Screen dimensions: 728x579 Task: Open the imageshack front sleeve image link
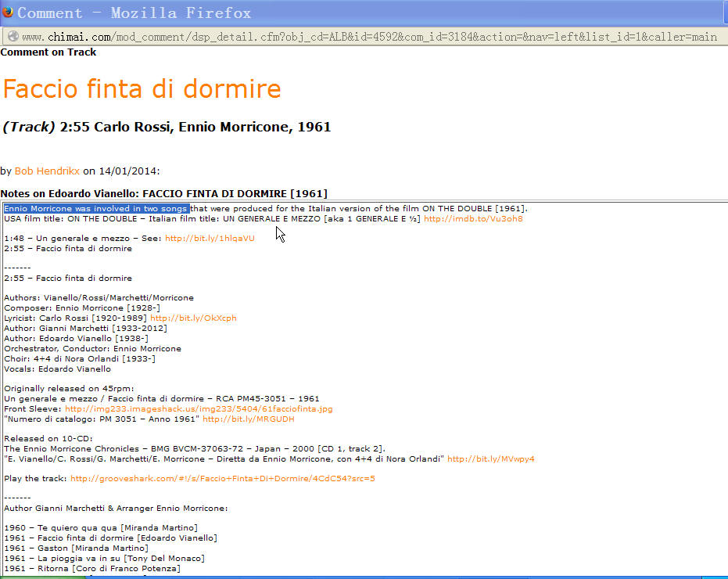click(x=199, y=409)
